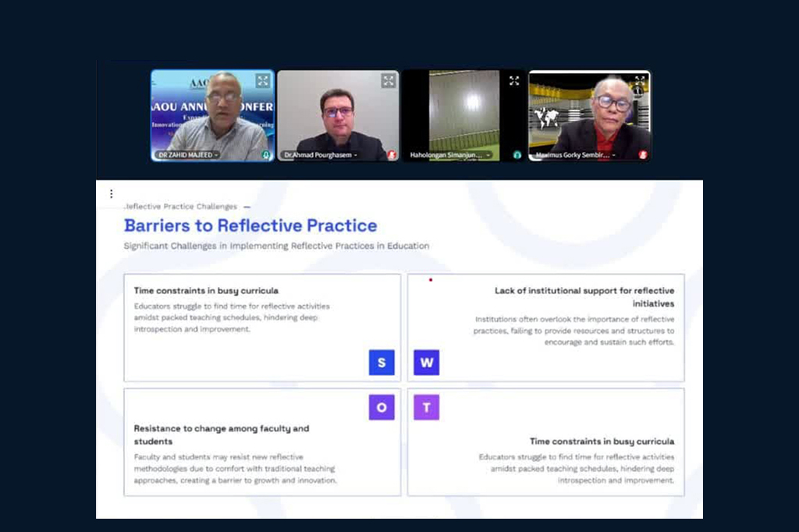Image resolution: width=799 pixels, height=532 pixels.
Task: Click the paragraph starting Faculty and students may resist
Action: (x=236, y=469)
